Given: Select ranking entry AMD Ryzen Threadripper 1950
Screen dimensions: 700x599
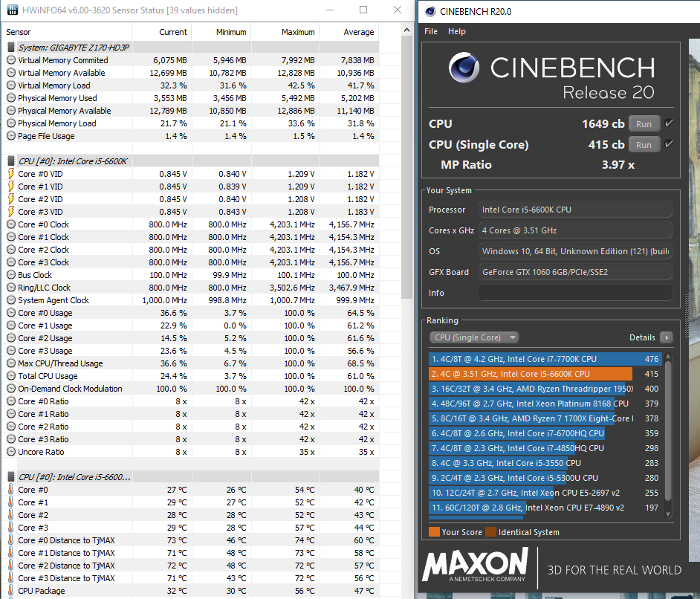Looking at the screenshot, I should click(545, 389).
